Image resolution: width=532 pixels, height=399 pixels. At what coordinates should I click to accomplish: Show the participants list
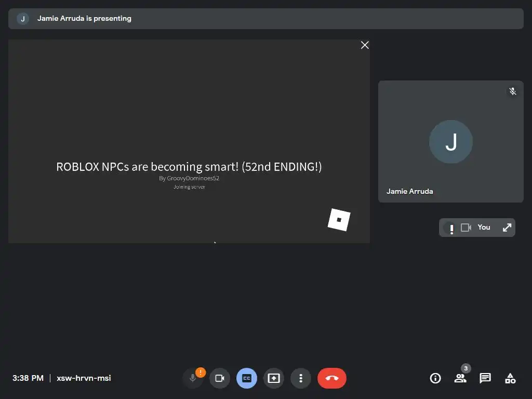[460, 378]
